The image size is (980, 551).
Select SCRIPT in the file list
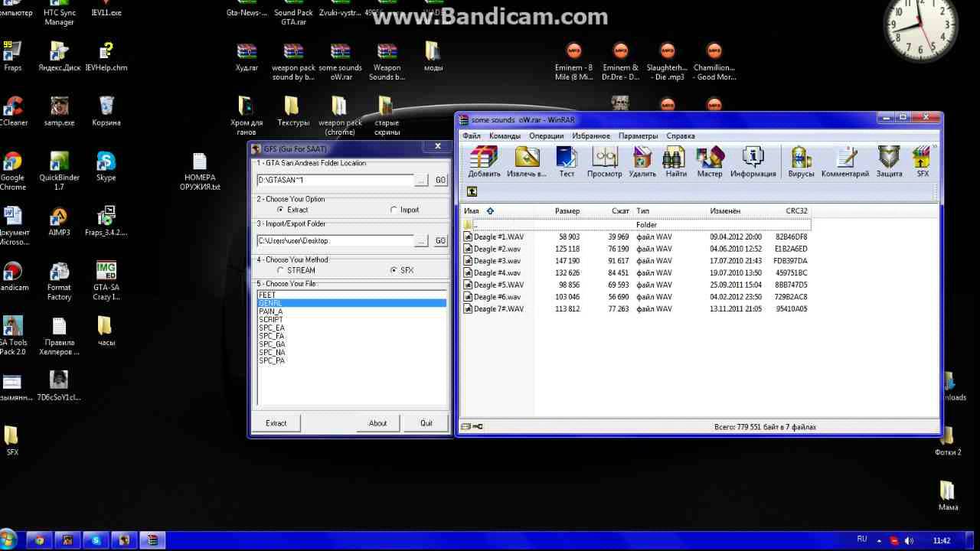(351, 320)
